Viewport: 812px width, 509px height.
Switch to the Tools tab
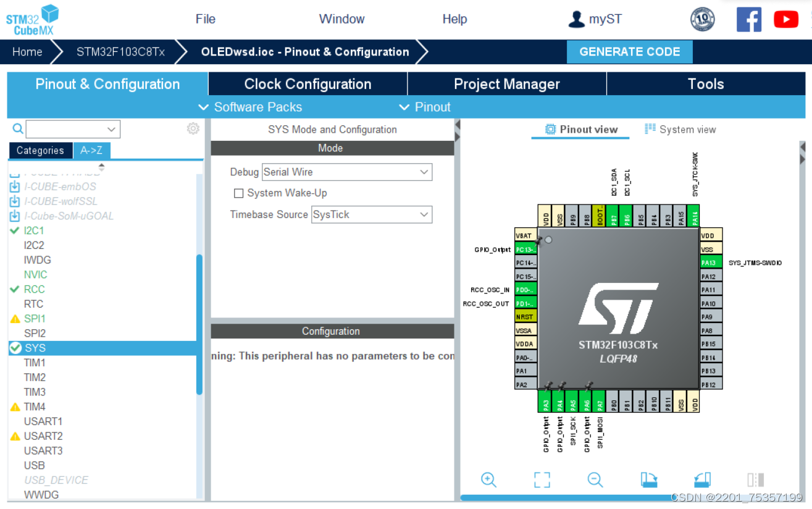pos(706,84)
